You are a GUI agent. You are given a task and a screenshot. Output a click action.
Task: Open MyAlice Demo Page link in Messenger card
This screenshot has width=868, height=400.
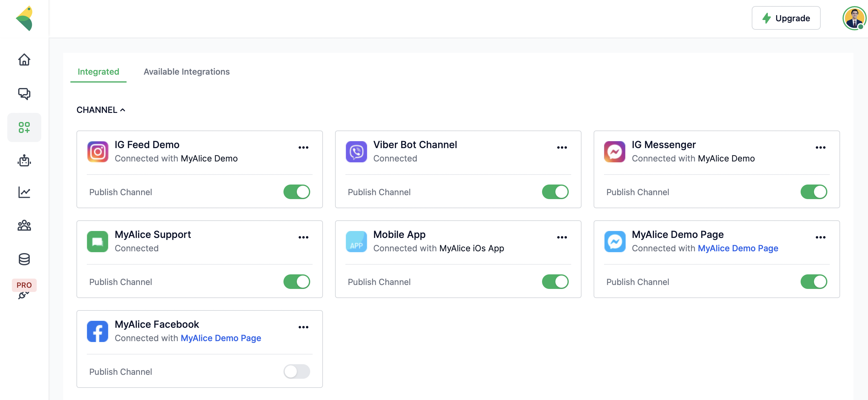pos(738,248)
